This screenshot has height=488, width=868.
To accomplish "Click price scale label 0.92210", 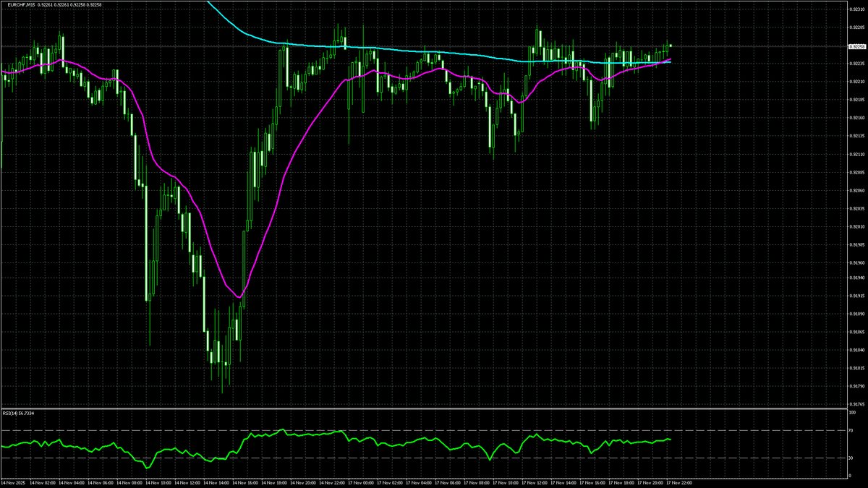I will click(857, 82).
